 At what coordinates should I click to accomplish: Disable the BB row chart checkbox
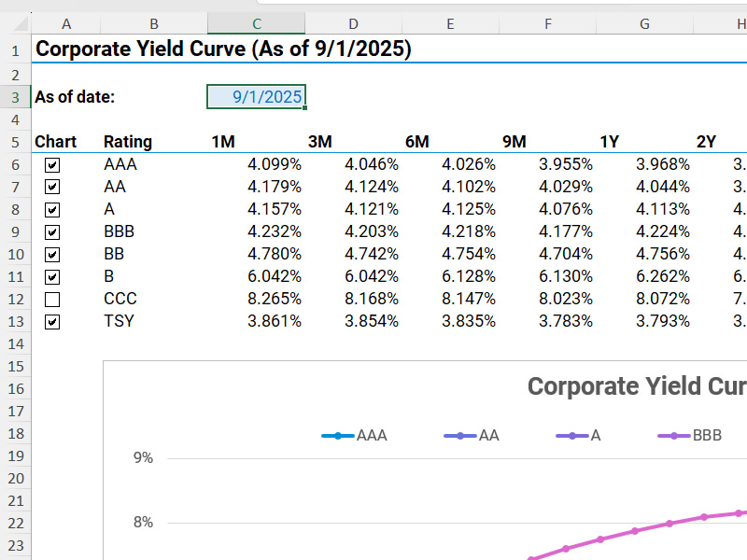[52, 255]
